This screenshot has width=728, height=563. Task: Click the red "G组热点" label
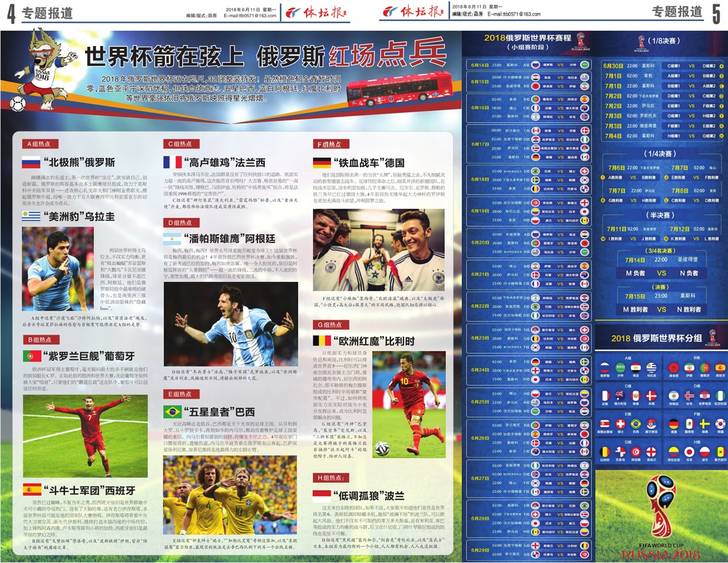[331, 324]
